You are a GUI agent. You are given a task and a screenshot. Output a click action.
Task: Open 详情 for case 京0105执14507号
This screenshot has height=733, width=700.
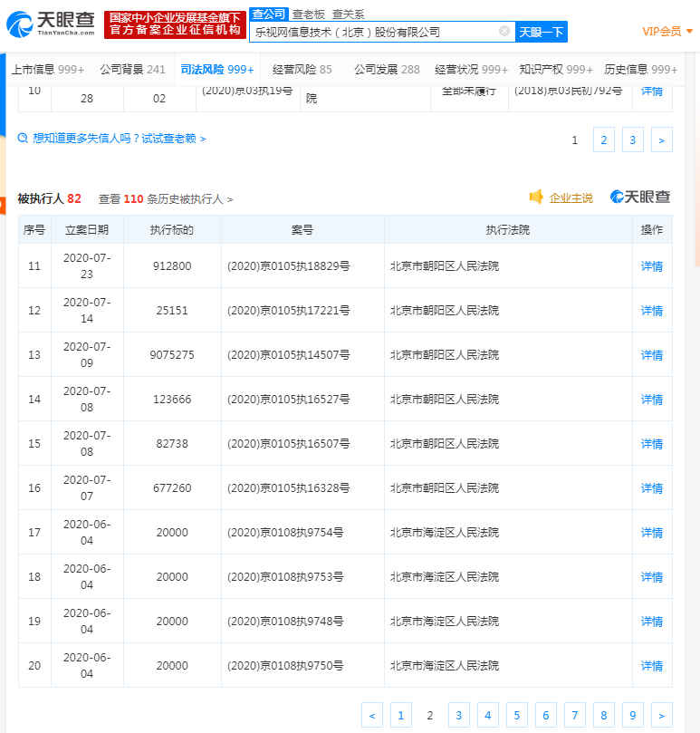[x=651, y=355]
